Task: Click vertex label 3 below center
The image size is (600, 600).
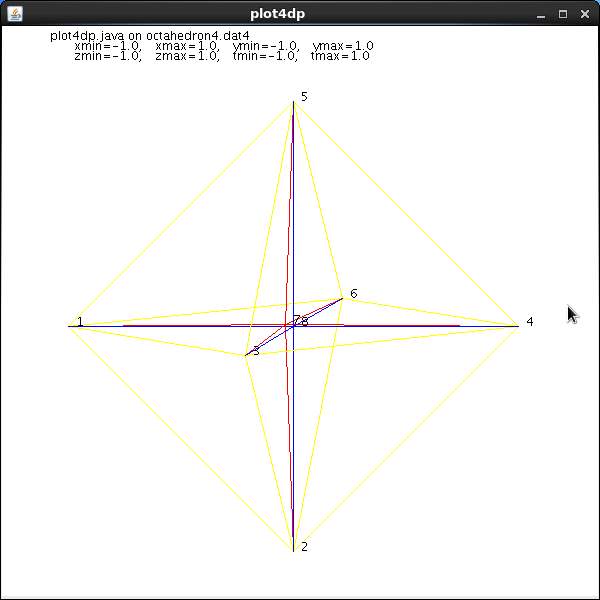Action: tap(256, 351)
